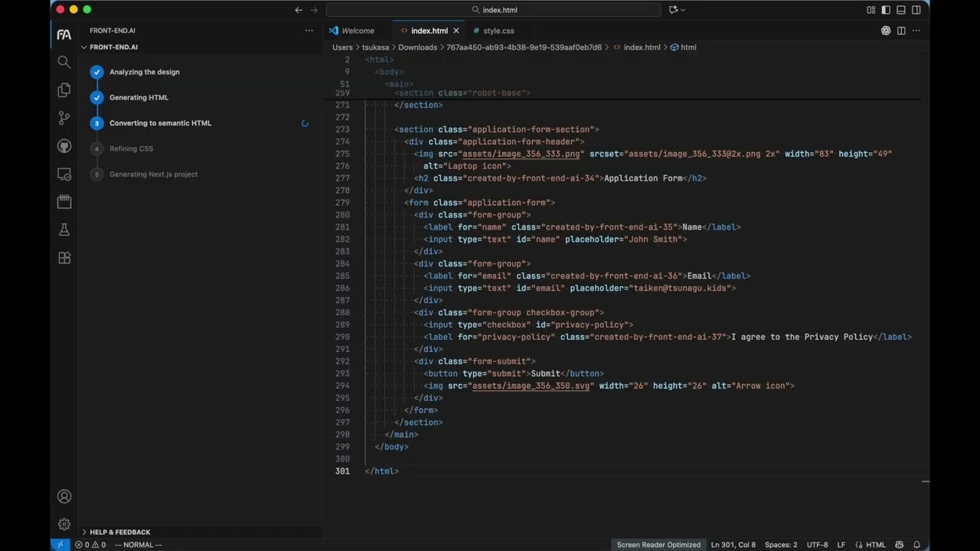Click the 'Converting to semantic HTML' step
The width and height of the screenshot is (980, 551).
pos(160,123)
